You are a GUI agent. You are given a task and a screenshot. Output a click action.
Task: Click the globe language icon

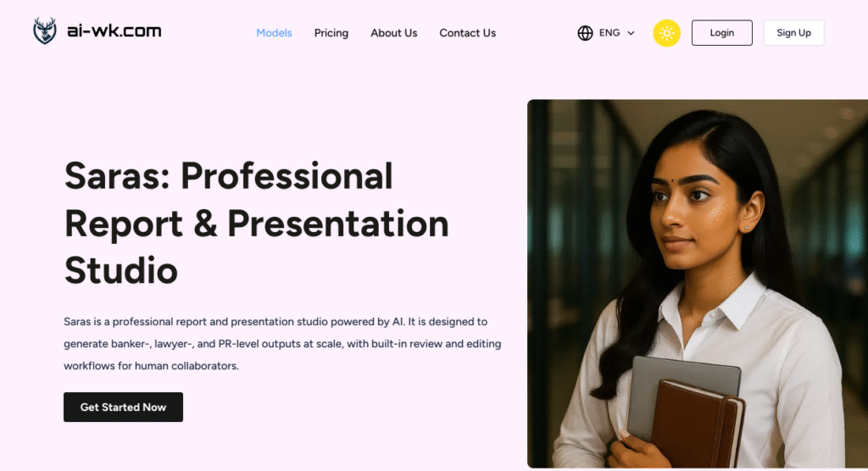tap(585, 33)
